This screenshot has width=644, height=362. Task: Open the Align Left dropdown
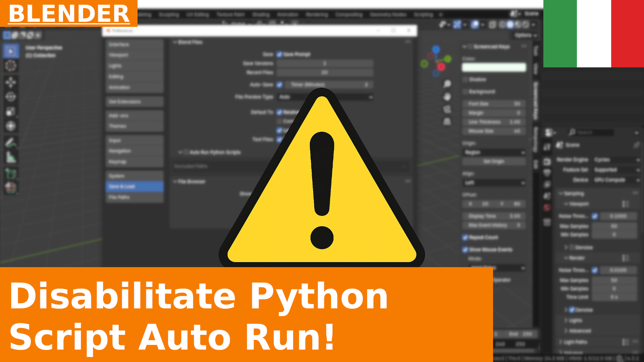point(494,183)
